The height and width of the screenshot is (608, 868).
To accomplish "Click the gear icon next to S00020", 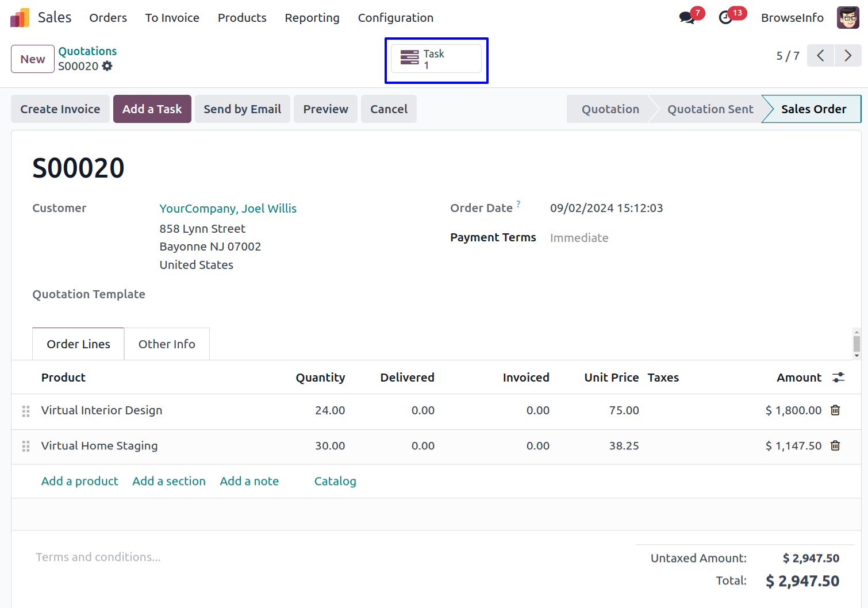I will pyautogui.click(x=107, y=66).
